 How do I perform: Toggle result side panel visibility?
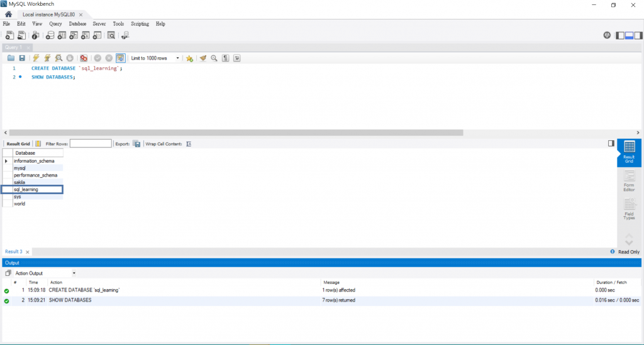pos(611,143)
